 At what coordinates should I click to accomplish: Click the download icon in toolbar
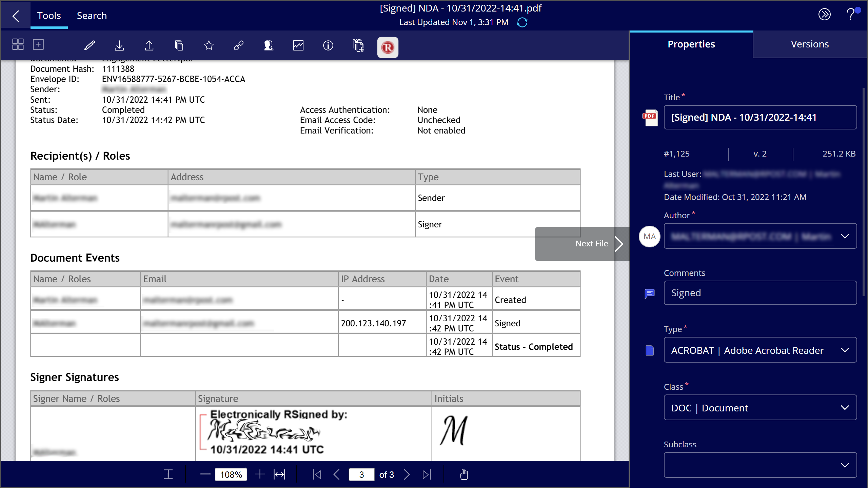click(119, 45)
